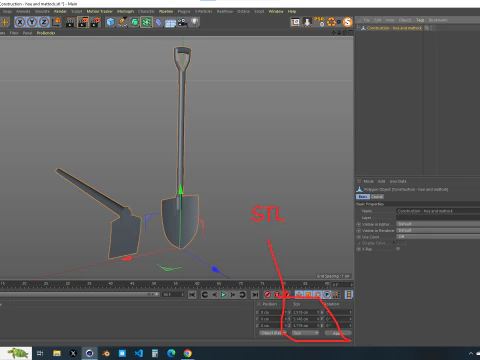
Task: Open the Edit Render Settings icon
Action: pyautogui.click(x=95, y=22)
